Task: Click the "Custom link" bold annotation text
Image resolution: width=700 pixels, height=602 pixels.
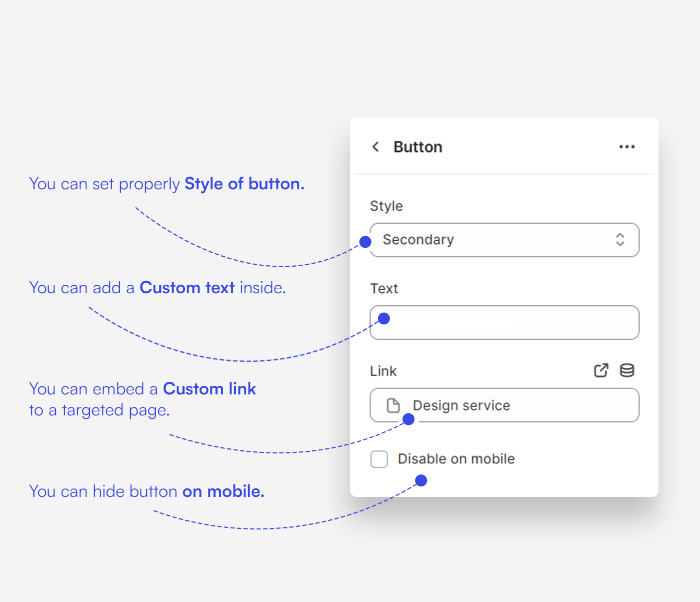Action: click(x=209, y=389)
